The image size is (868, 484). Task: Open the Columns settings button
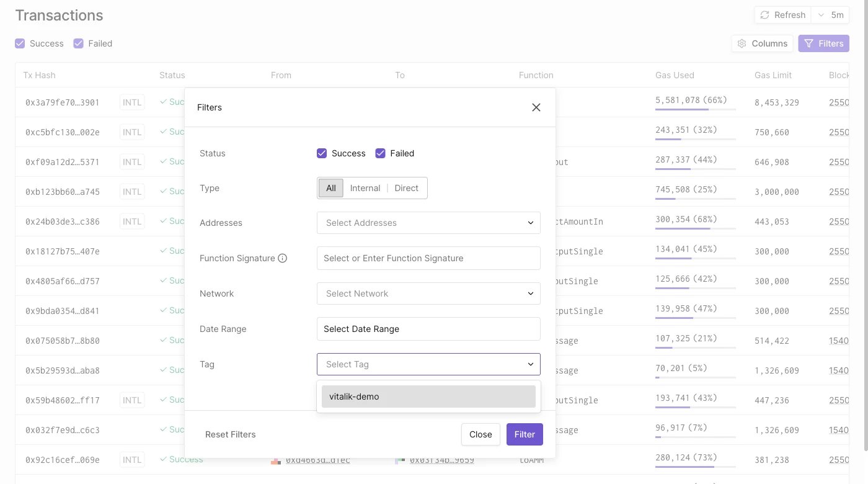[763, 43]
